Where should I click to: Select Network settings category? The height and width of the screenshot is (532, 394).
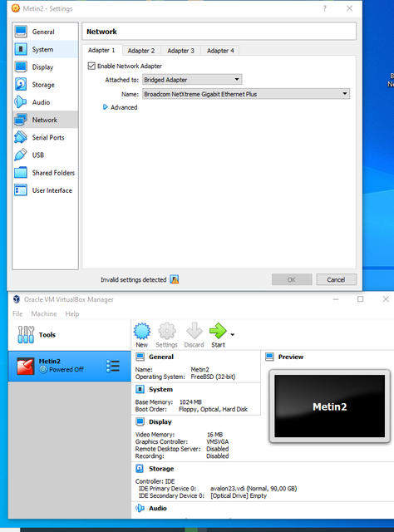[x=45, y=120]
